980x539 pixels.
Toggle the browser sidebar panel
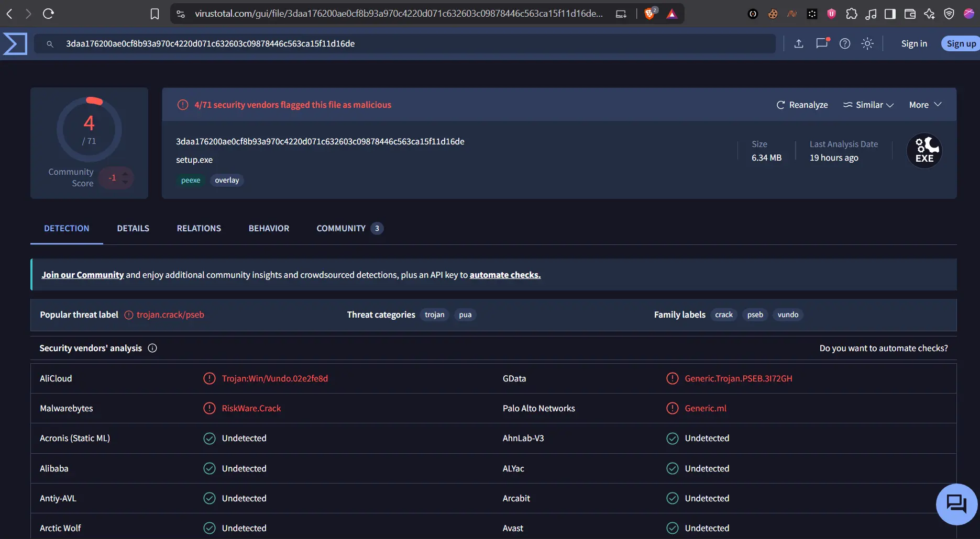[x=890, y=14]
